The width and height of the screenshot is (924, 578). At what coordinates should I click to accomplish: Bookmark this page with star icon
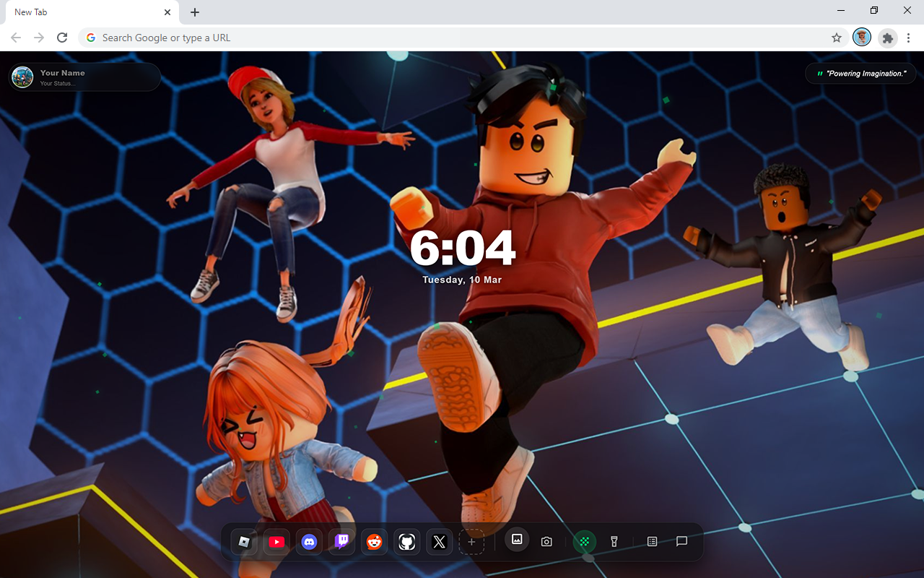pos(837,38)
